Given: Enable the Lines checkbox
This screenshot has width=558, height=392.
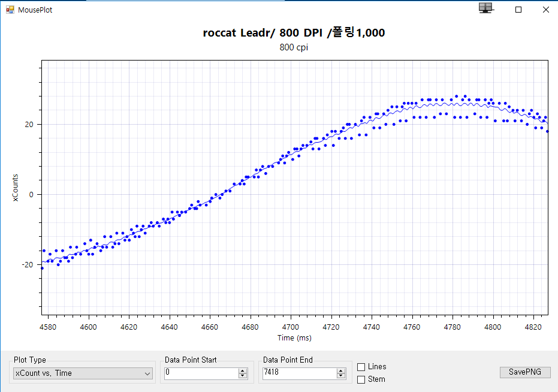Looking at the screenshot, I should click(361, 367).
